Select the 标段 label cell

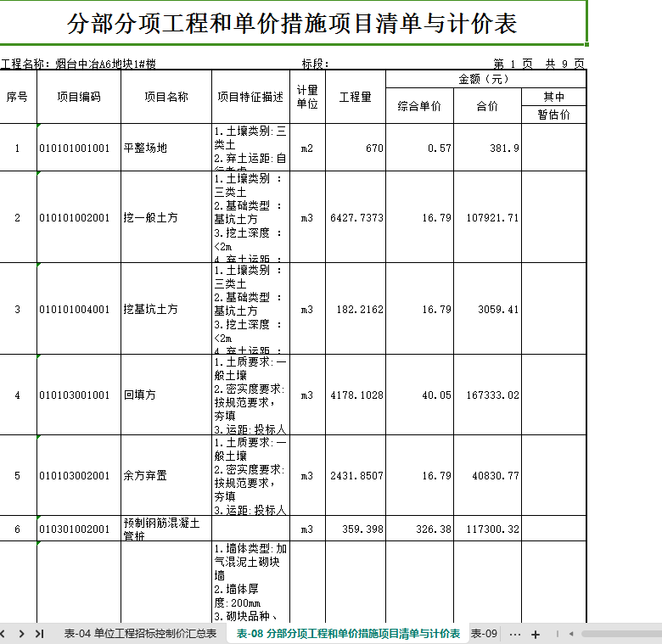(315, 64)
